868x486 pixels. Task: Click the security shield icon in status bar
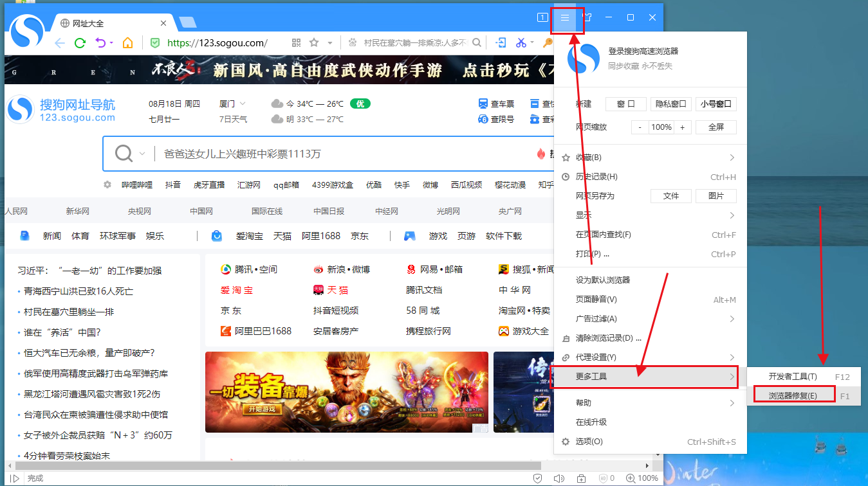tap(537, 478)
